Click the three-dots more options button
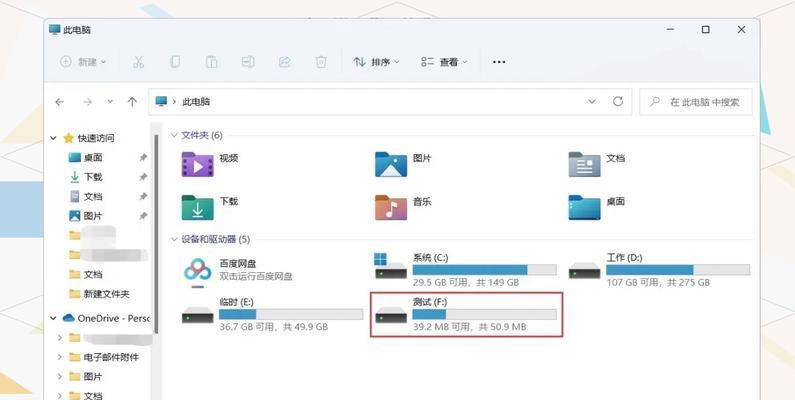This screenshot has height=400, width=795. click(499, 62)
